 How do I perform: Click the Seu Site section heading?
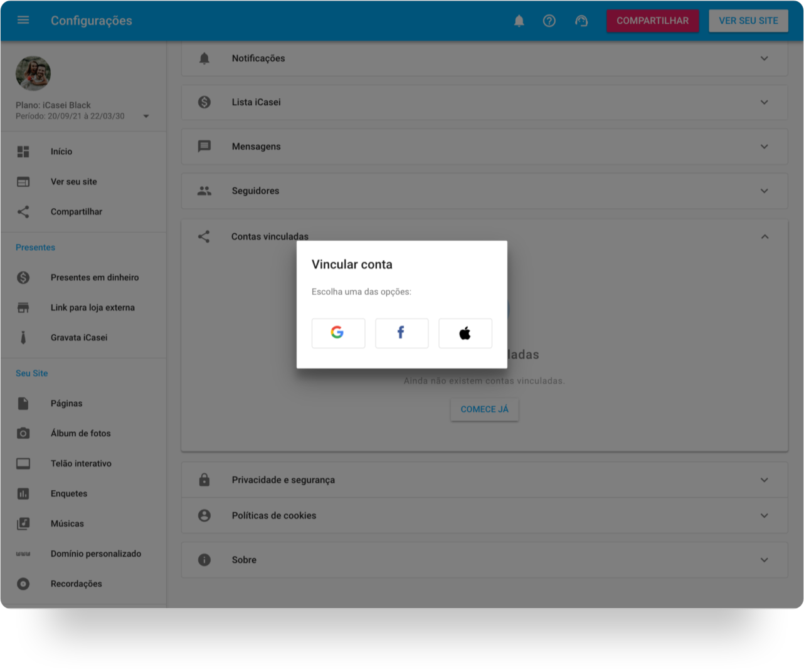click(x=32, y=374)
